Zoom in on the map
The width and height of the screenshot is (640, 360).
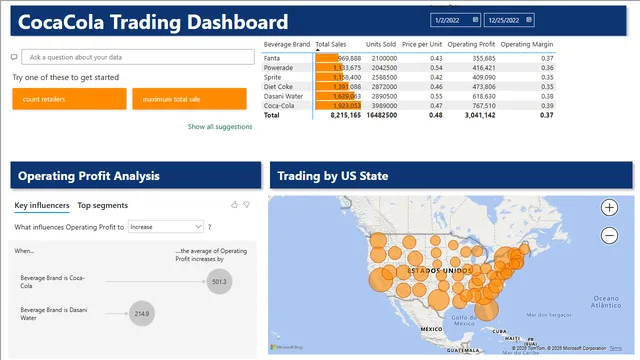click(x=609, y=207)
